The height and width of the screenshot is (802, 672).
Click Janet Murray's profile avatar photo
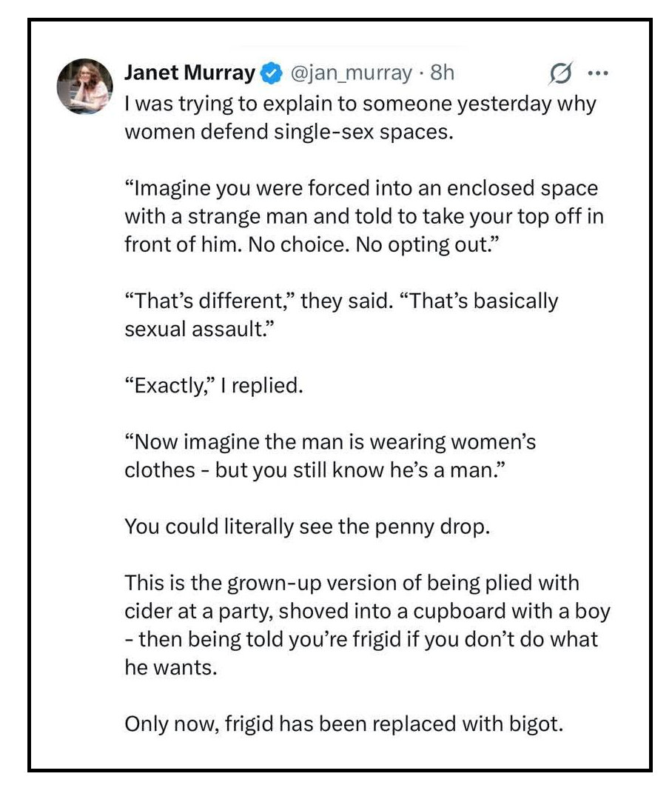click(x=84, y=87)
